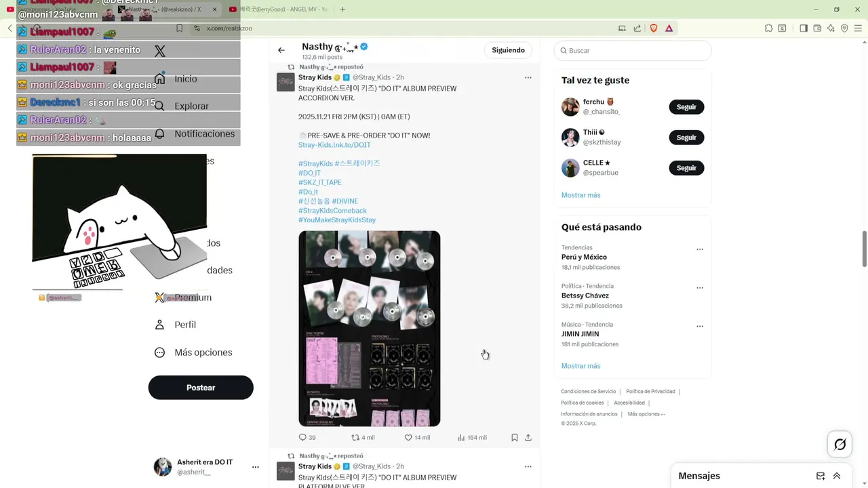Open hashtag #SKZ_IT_TAPE
Viewport: 868px width, 488px height.
pyautogui.click(x=320, y=182)
